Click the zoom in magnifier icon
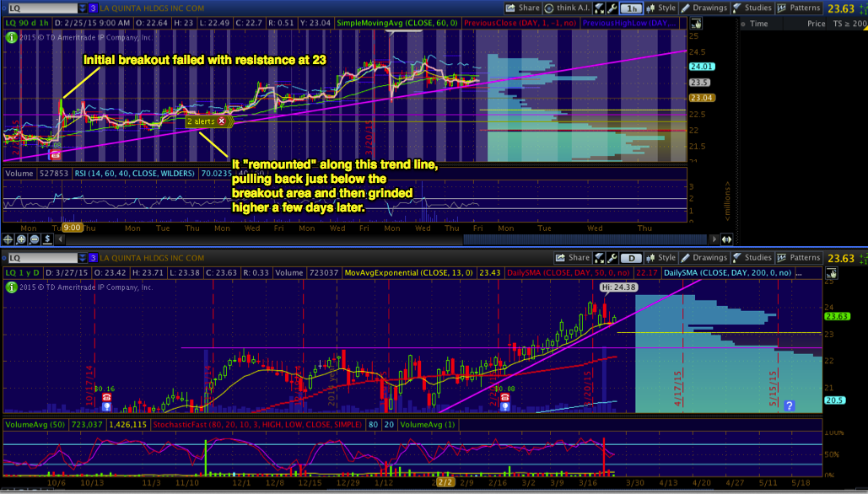 21,239
